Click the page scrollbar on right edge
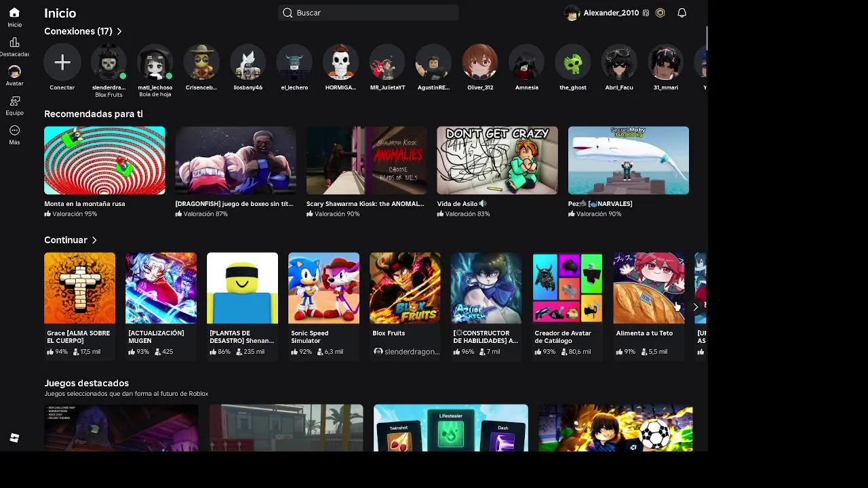Viewport: 868px width, 488px height. (x=706, y=39)
